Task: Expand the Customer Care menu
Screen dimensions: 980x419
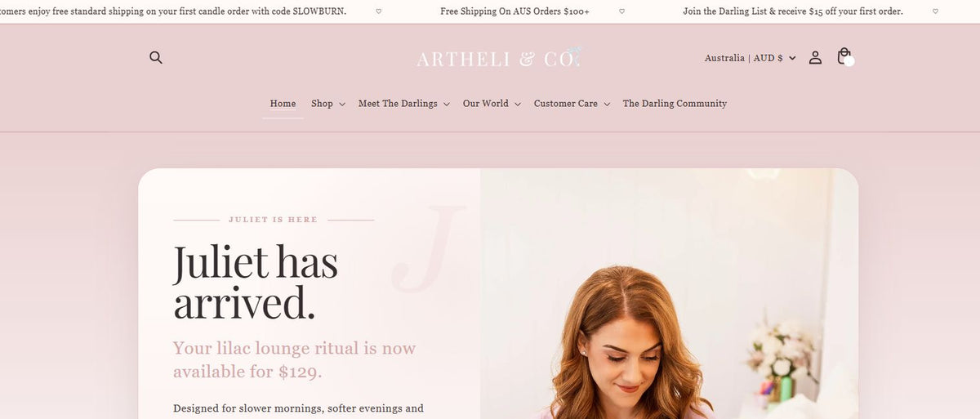Action: pyautogui.click(x=572, y=104)
